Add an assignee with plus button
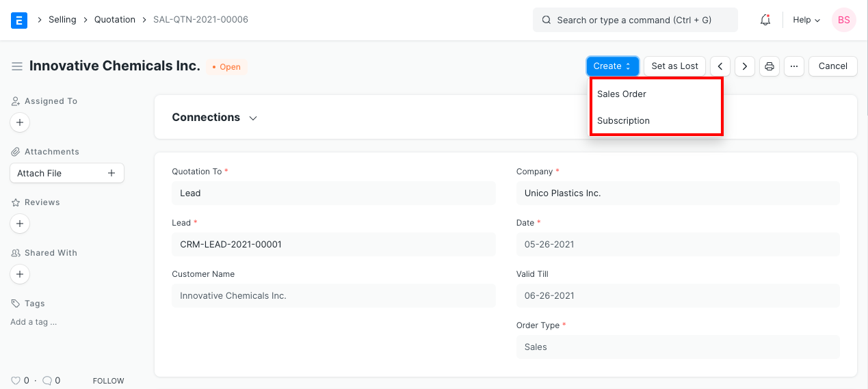The height and width of the screenshot is (389, 868). 20,123
